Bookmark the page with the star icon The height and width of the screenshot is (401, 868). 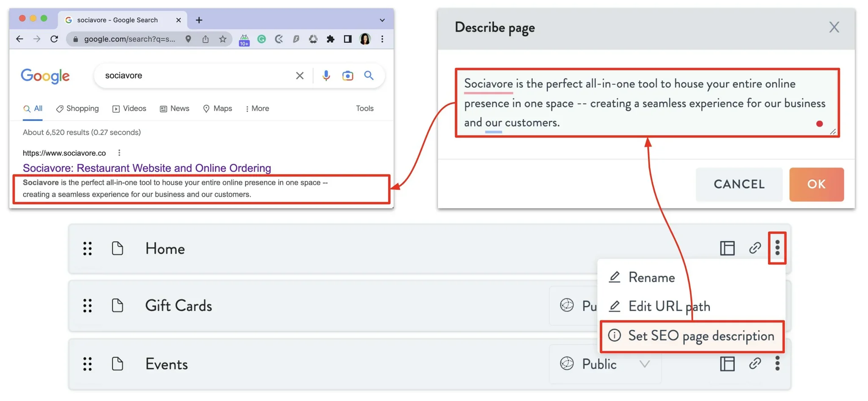click(x=223, y=39)
